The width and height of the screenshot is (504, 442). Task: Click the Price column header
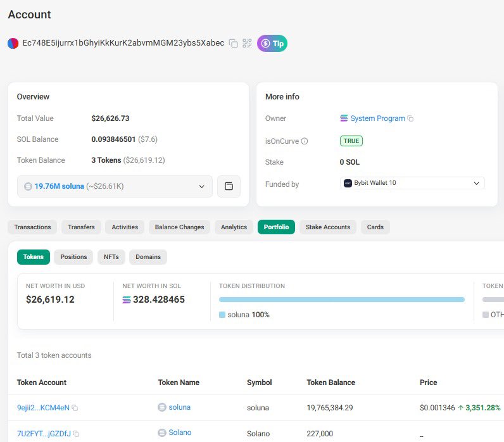pos(429,382)
